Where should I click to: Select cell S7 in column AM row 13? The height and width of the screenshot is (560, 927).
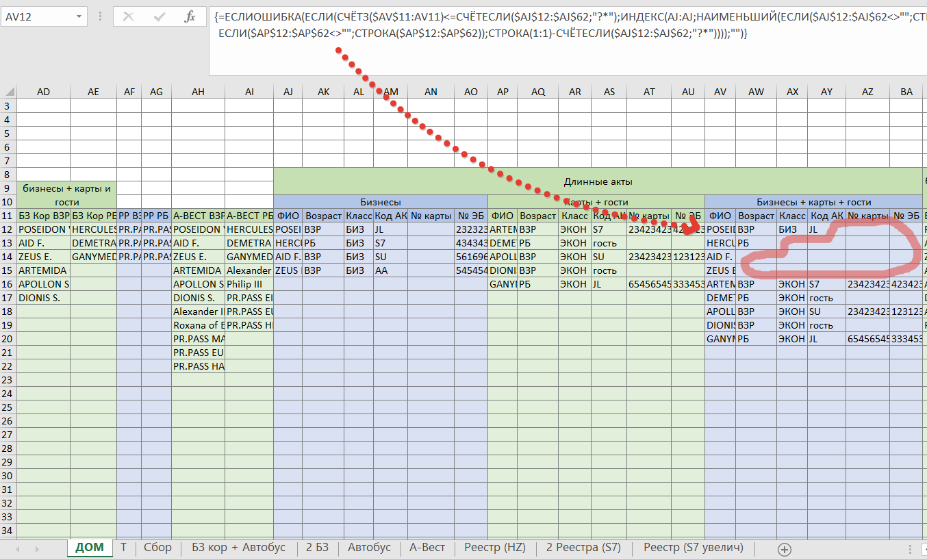(390, 243)
